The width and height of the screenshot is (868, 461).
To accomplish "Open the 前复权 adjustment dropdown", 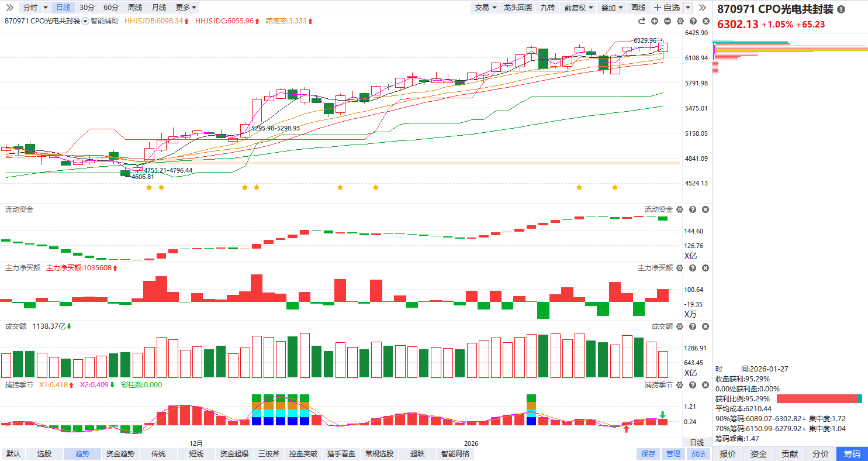I will [x=577, y=8].
